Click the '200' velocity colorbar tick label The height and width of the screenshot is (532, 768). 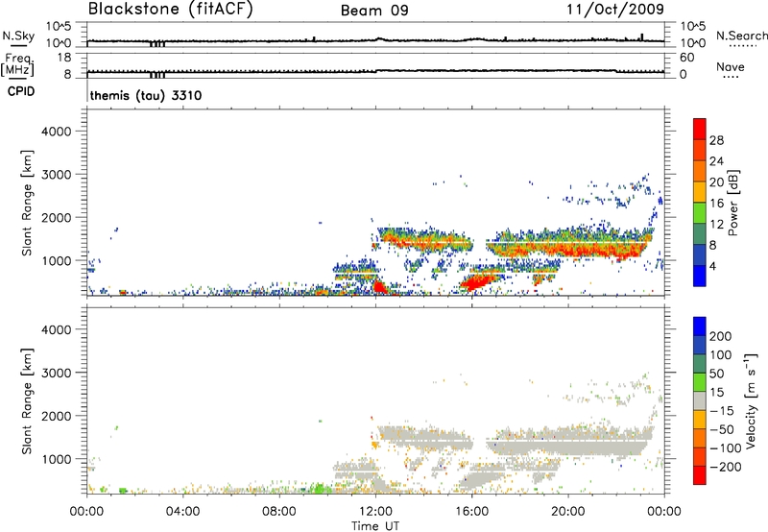coord(721,336)
